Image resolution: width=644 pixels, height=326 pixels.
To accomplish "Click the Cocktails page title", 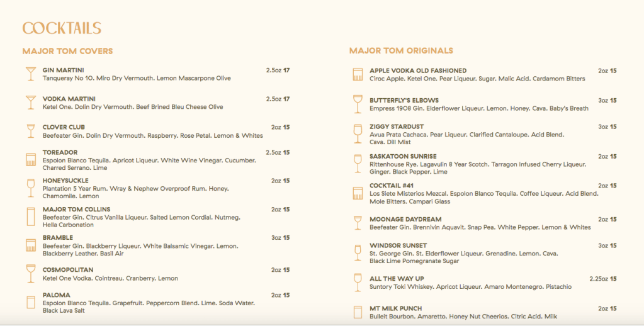I will coord(62,28).
